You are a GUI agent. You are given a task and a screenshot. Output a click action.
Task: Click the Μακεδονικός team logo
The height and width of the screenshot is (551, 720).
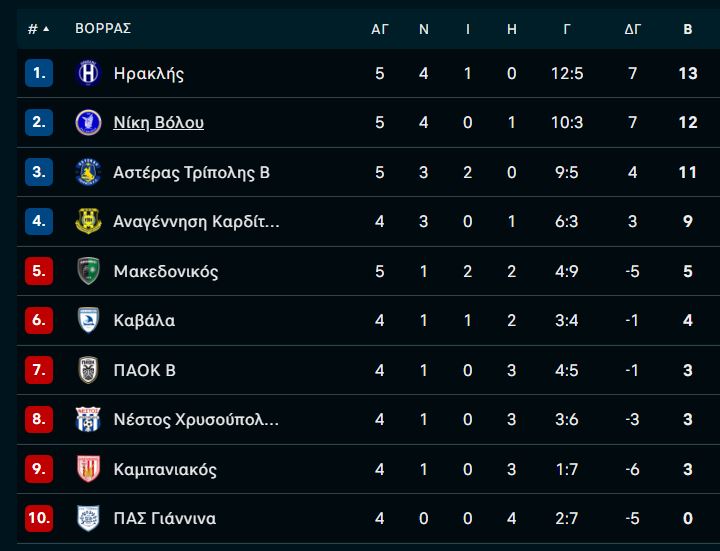[x=89, y=271]
